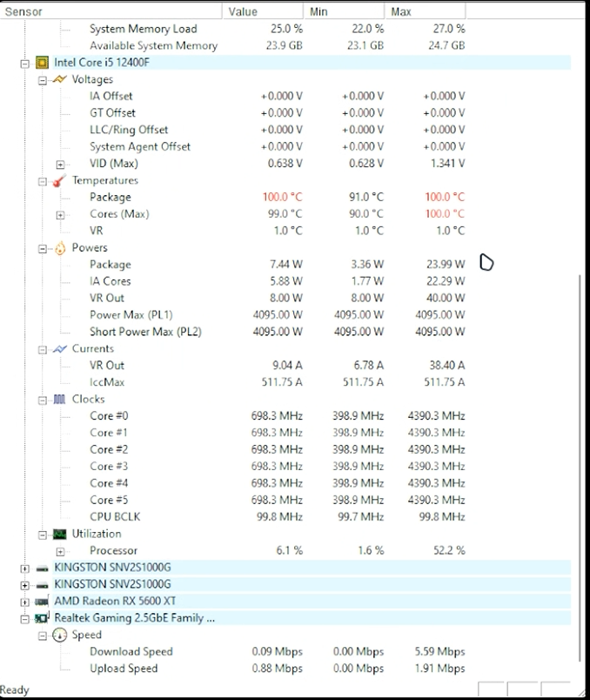Select the Download Speed row
This screenshot has width=590, height=700.
click(x=277, y=652)
